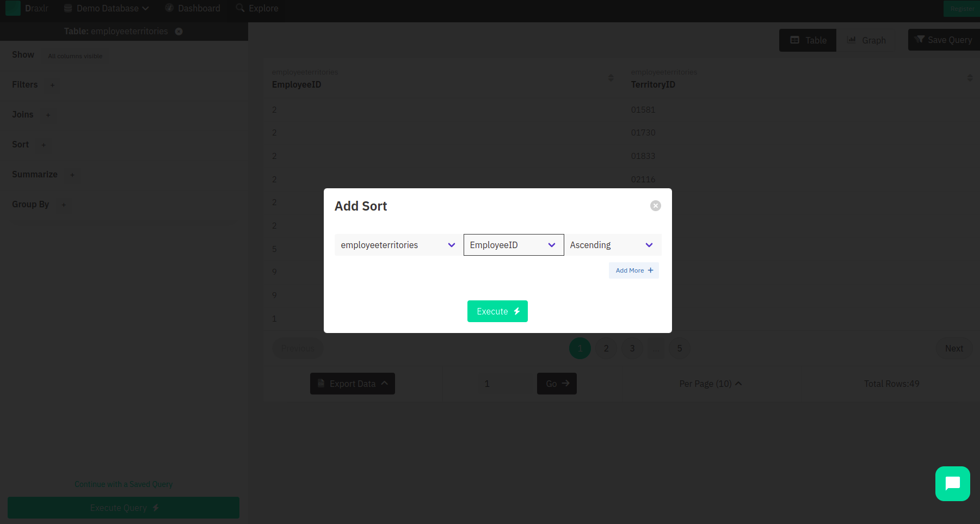This screenshot has width=980, height=524.
Task: Add a join with plus icon
Action: coord(48,115)
